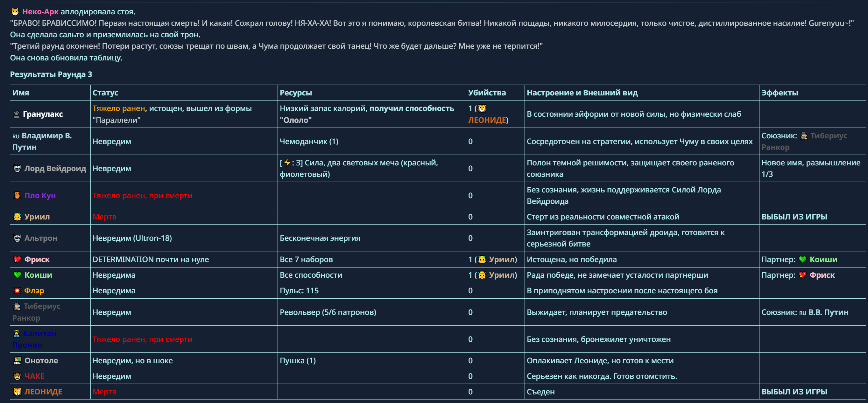The width and height of the screenshot is (868, 403).
Task: Click 'Невредим (Ultron-18)' status cell
Action: [132, 238]
